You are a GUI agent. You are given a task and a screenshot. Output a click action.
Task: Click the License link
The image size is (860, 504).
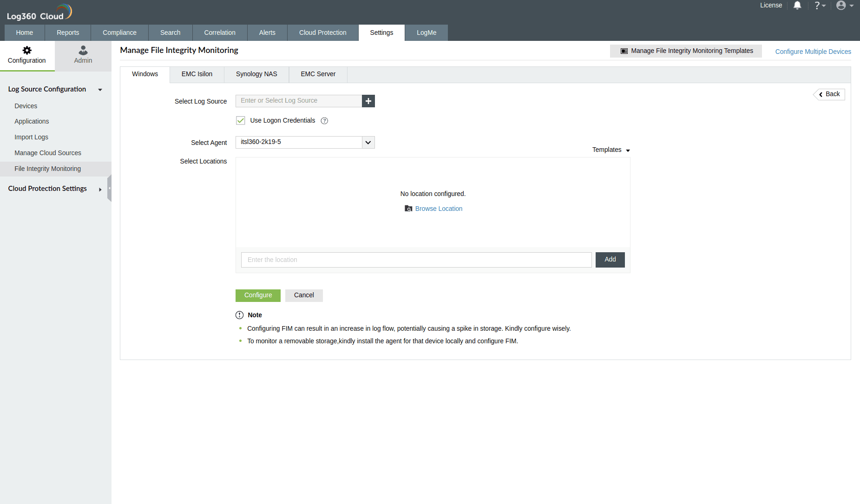(x=771, y=5)
